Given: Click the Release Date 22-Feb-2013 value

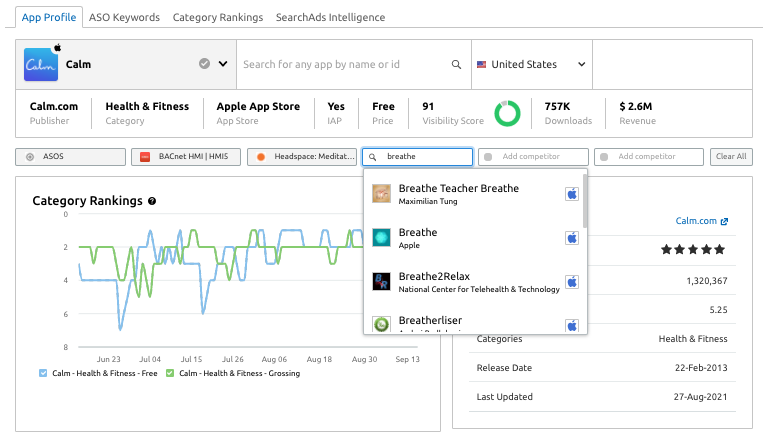Looking at the screenshot, I should pos(701,368).
